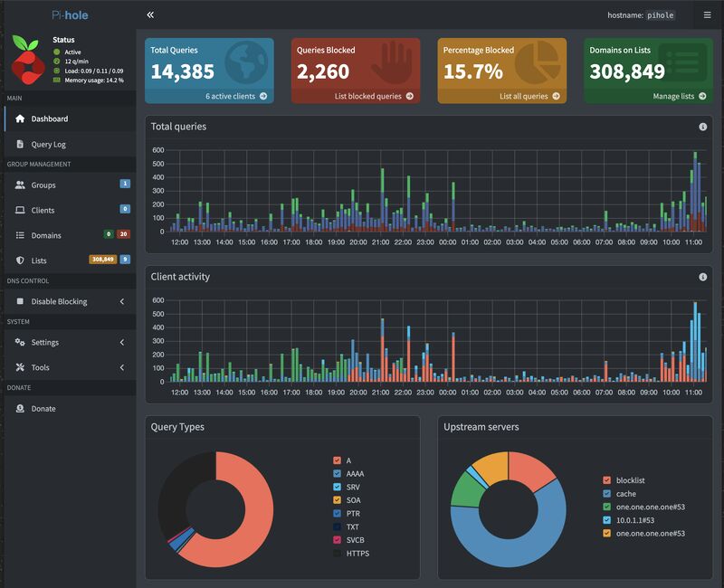The height and width of the screenshot is (588, 724).
Task: Click info icon on Client activity chart
Action: [703, 277]
